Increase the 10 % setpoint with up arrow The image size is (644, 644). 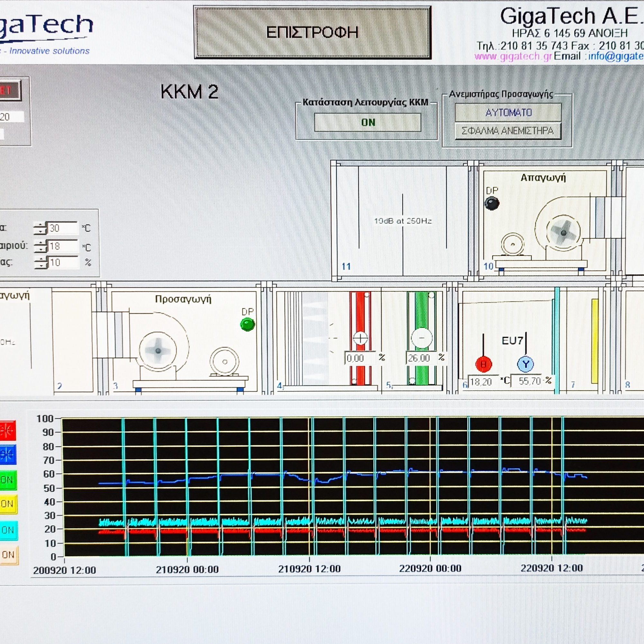(41, 259)
